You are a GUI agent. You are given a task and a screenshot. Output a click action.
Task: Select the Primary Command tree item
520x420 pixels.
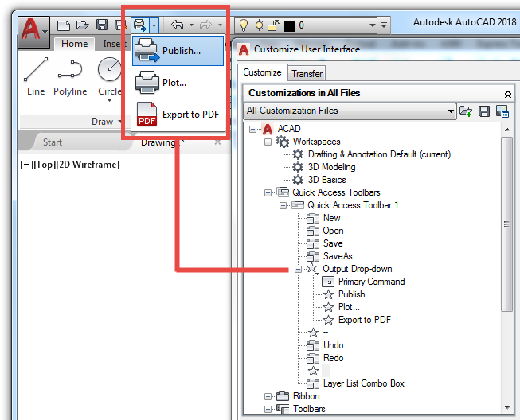coord(371,282)
